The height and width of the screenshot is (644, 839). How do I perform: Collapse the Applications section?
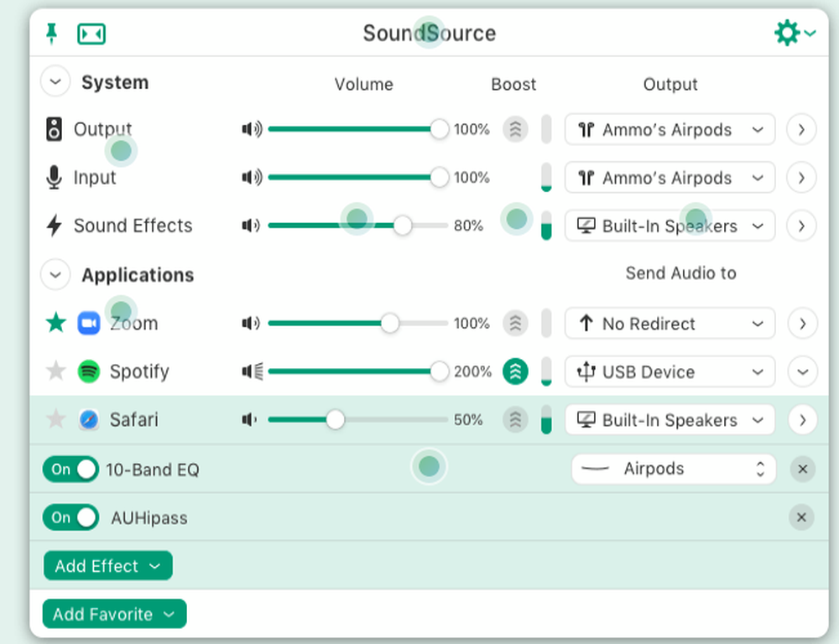point(55,274)
